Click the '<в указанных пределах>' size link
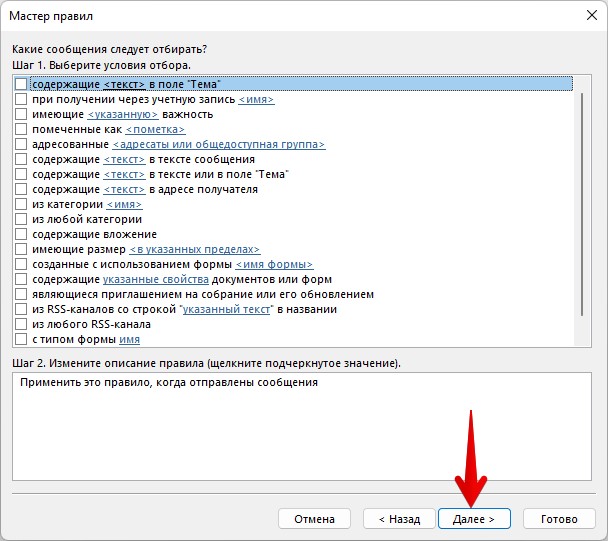 coord(195,249)
